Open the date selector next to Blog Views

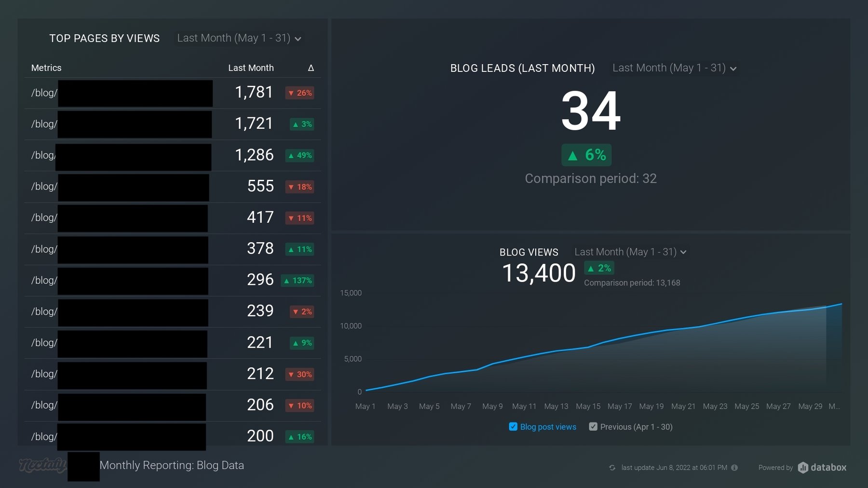click(x=629, y=252)
